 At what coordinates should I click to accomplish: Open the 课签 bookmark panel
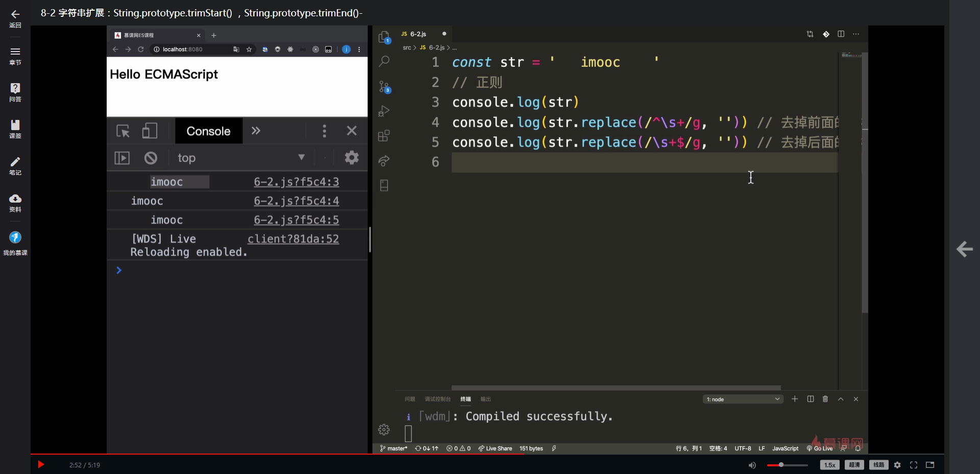(15, 129)
